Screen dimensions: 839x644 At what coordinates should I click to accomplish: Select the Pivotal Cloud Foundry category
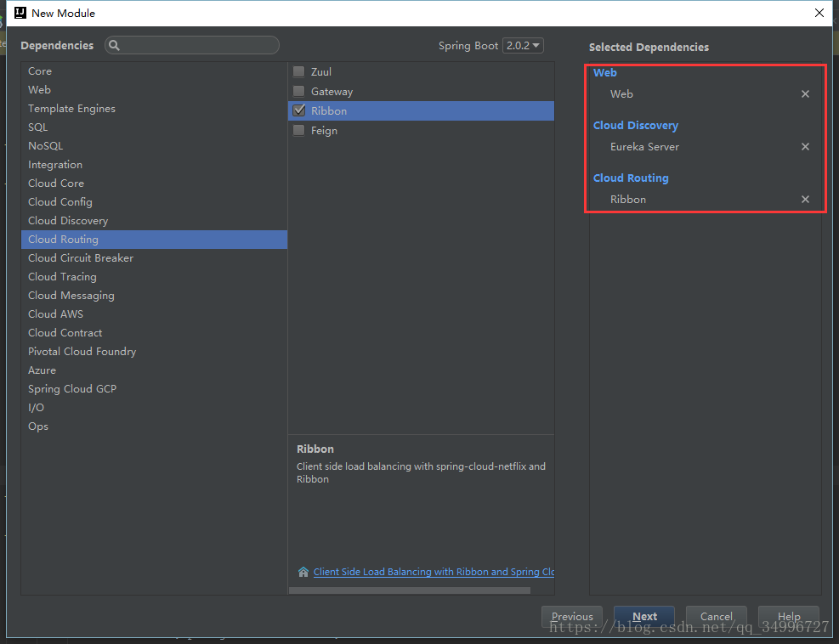pyautogui.click(x=154, y=352)
